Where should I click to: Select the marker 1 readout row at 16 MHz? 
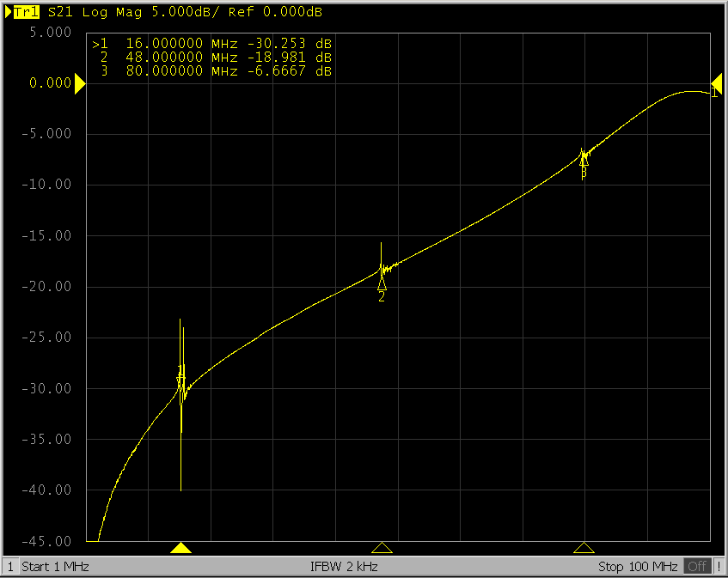(x=212, y=44)
